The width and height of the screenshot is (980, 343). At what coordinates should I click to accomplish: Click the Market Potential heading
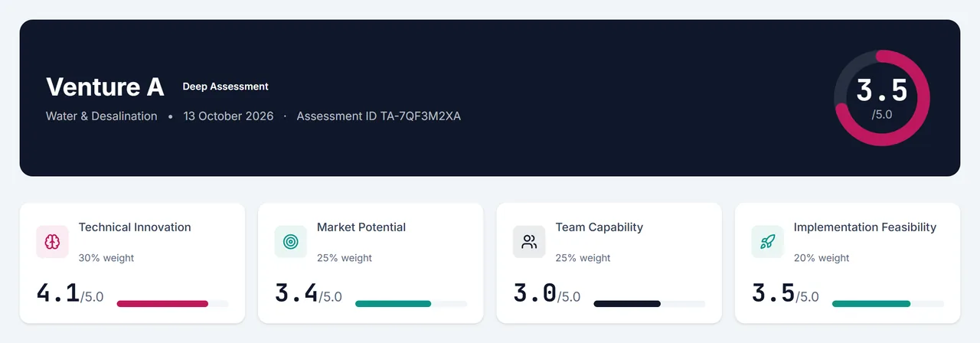pos(361,227)
